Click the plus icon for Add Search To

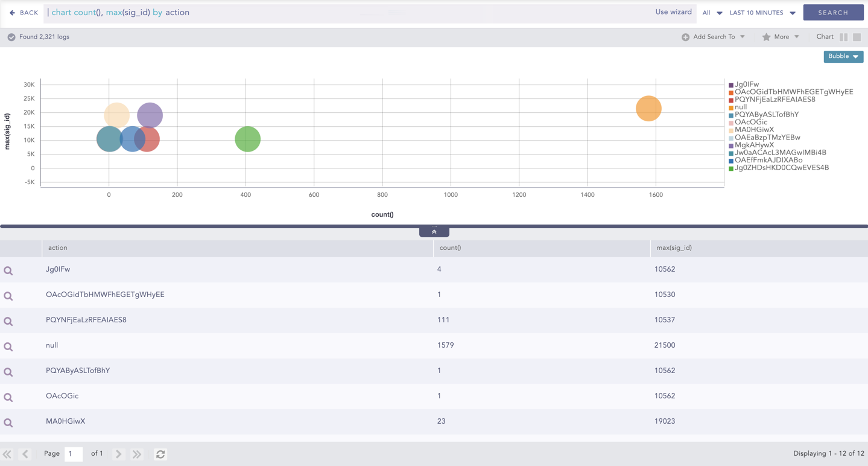(685, 37)
